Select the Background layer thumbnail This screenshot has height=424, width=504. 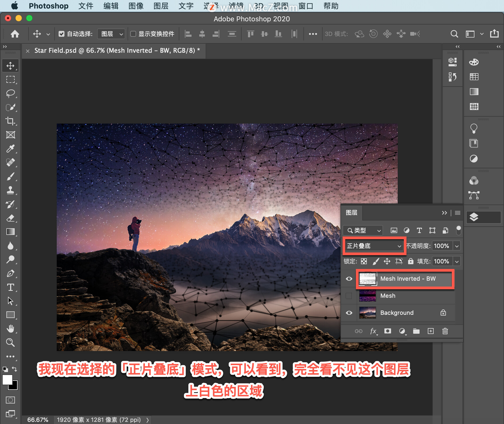367,313
